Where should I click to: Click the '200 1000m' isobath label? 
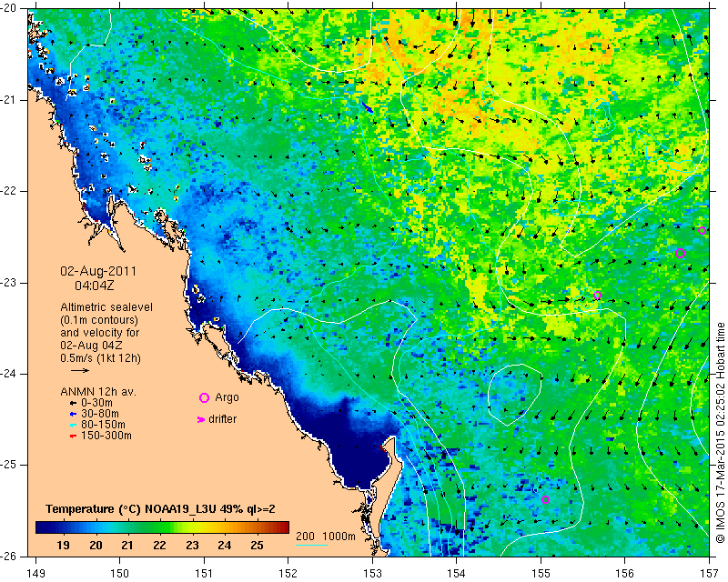[326, 536]
